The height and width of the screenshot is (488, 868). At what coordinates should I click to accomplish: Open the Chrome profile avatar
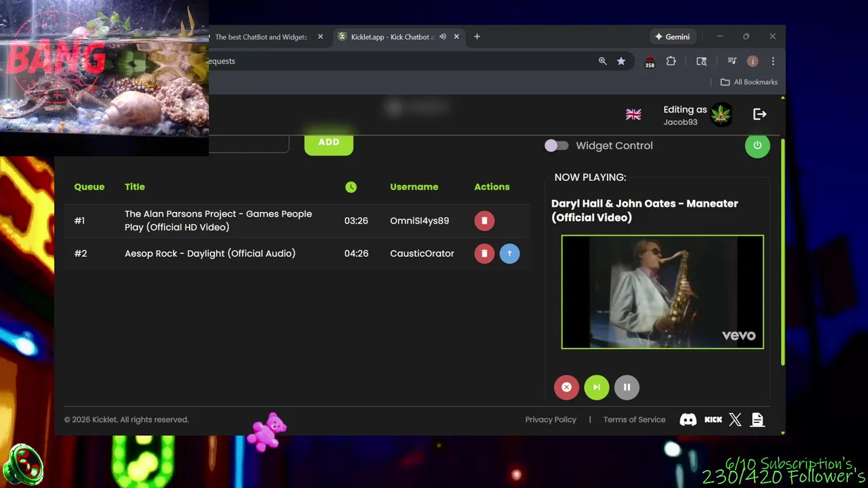click(x=752, y=61)
